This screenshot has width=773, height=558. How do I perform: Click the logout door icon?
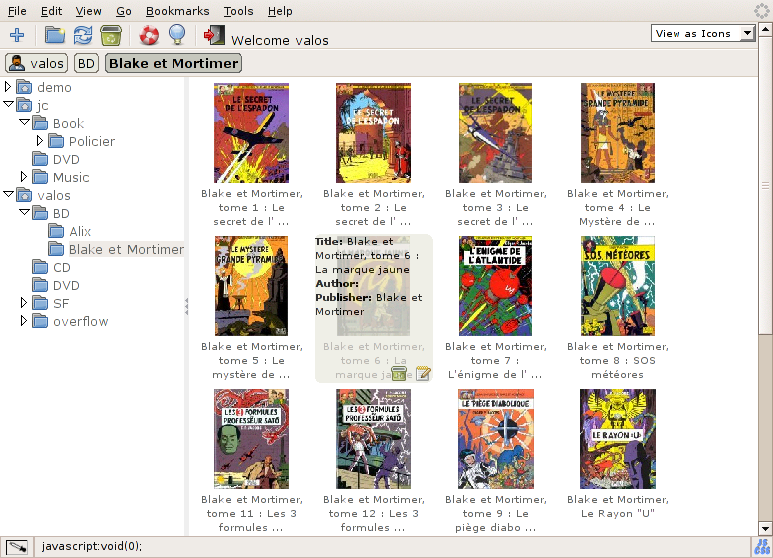(x=214, y=35)
